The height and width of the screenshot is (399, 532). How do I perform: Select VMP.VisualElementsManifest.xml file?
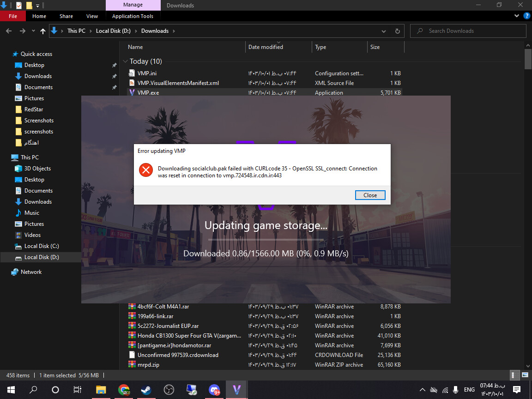pos(264,83)
